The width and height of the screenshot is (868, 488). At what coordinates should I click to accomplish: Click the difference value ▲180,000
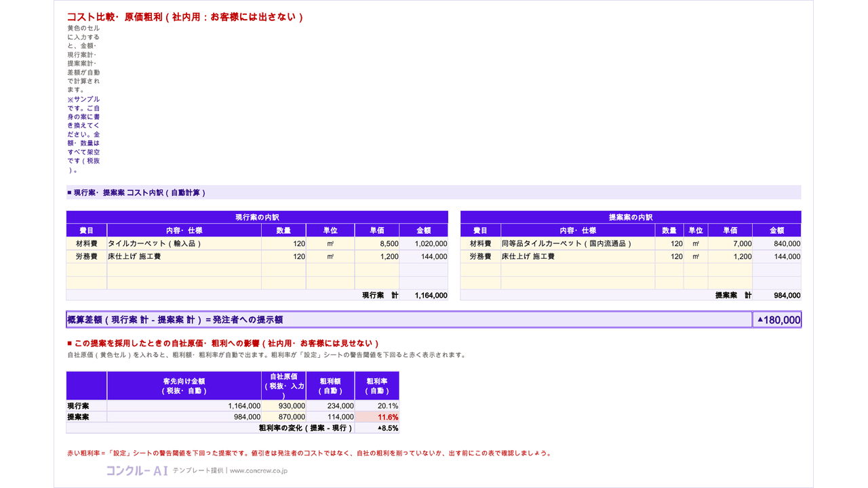tap(777, 320)
